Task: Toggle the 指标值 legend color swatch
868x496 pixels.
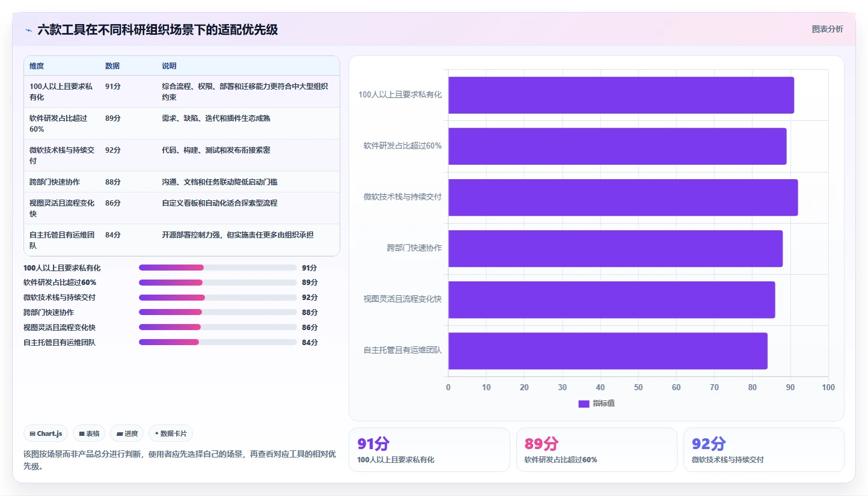Action: (x=584, y=403)
